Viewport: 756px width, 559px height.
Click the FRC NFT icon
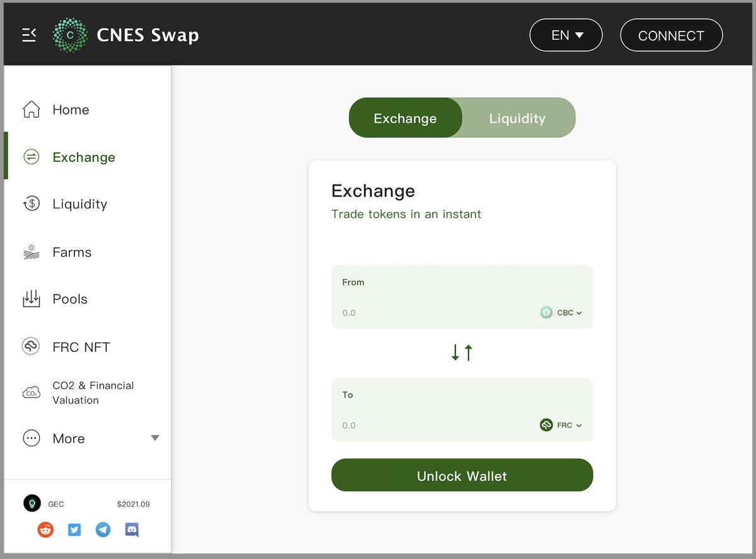coord(31,346)
